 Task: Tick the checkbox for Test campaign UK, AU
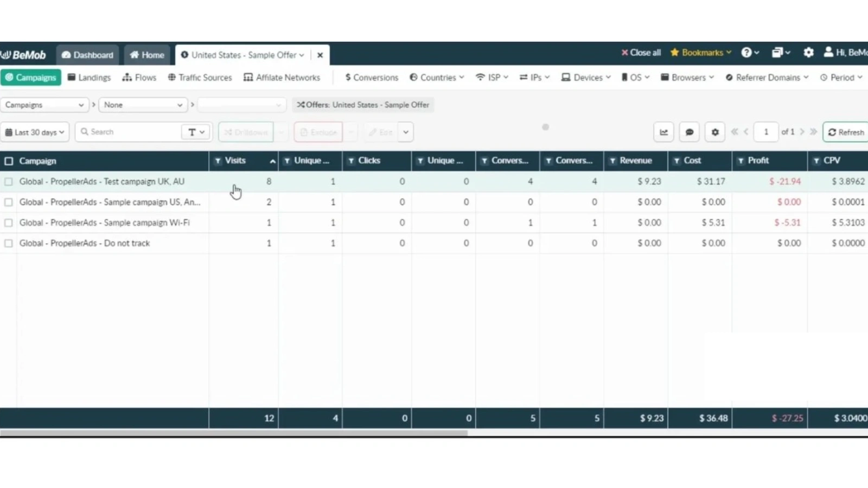(9, 182)
